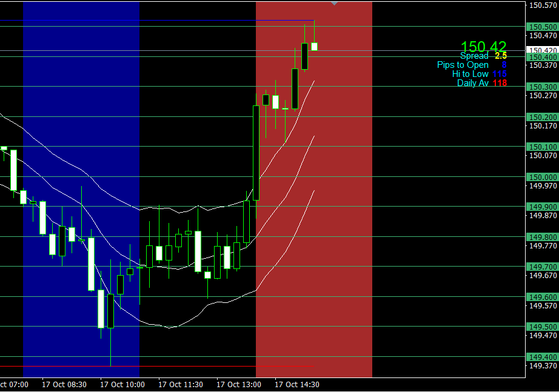Viewport: 559px width, 392px height.
Task: Select the large green 150.42 price text
Action: (x=483, y=47)
